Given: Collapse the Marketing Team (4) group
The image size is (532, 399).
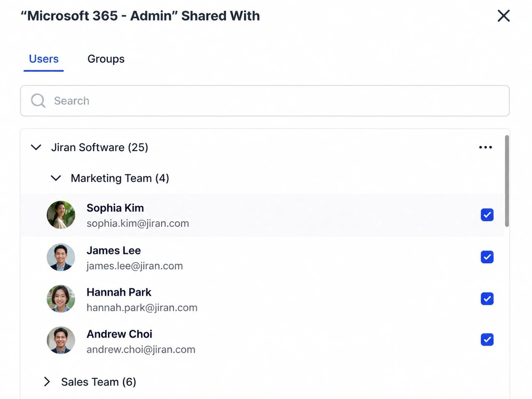Looking at the screenshot, I should (x=56, y=178).
